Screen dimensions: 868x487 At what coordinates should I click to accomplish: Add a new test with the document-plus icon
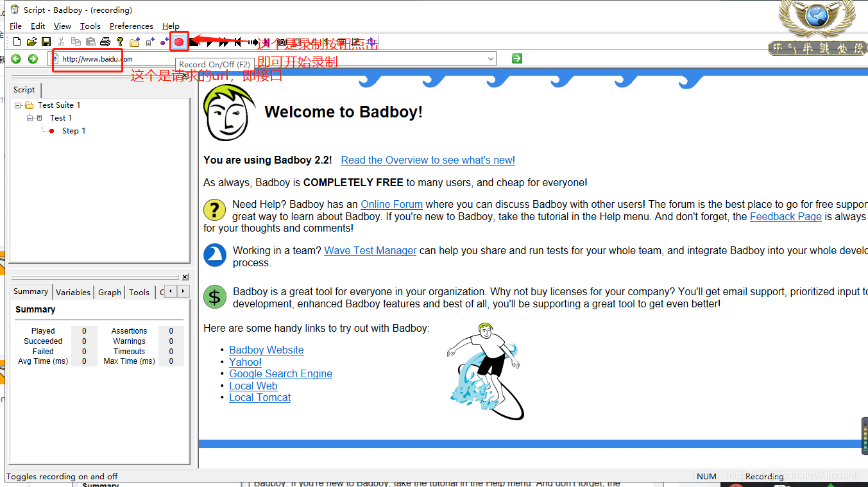point(150,42)
